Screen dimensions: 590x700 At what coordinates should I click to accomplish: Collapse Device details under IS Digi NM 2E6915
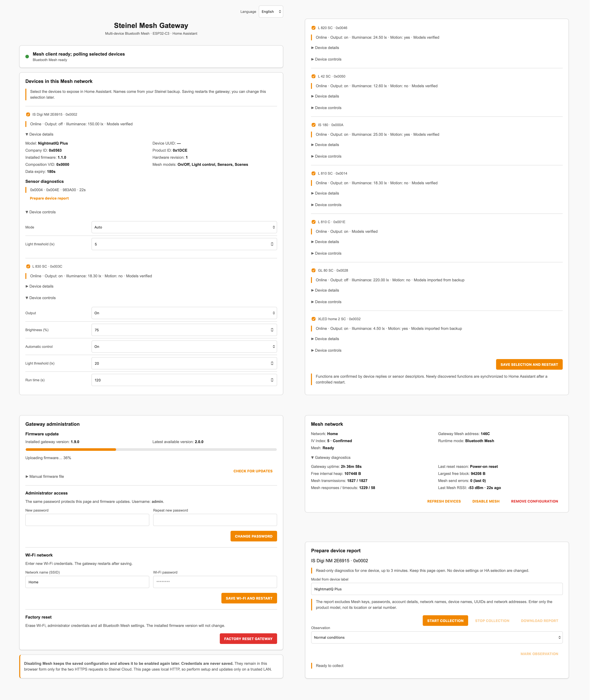pos(39,134)
